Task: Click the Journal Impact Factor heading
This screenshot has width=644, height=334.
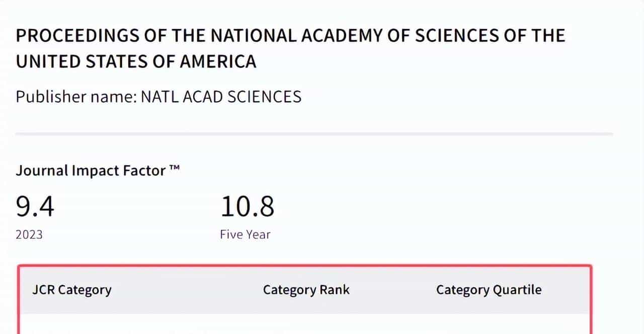Action: (x=91, y=171)
